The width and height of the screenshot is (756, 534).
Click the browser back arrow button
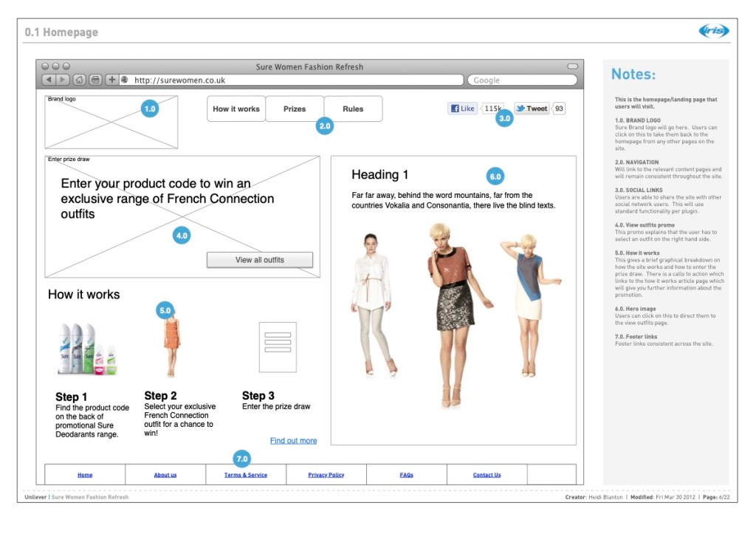(x=49, y=80)
